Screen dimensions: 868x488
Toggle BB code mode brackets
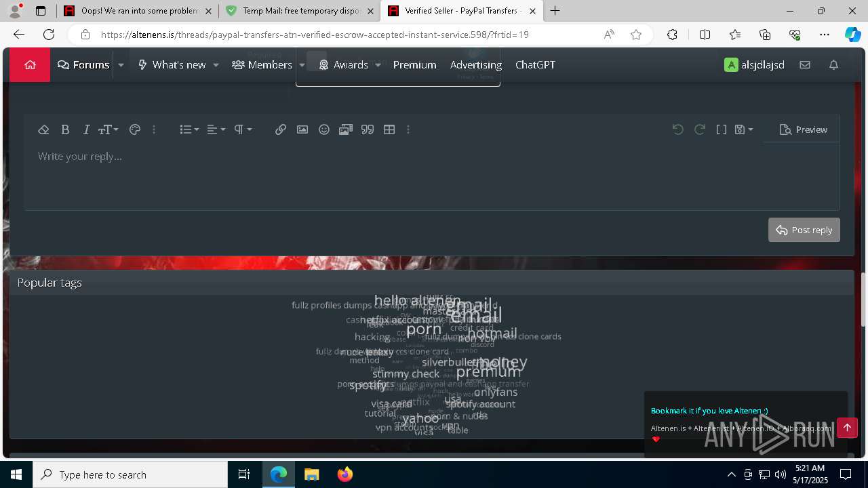coord(722,129)
